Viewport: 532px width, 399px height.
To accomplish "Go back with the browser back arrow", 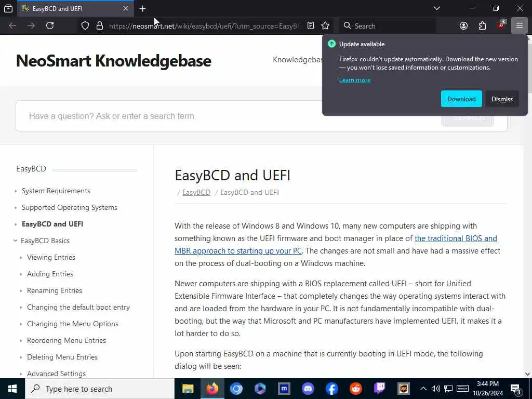I will point(12,25).
